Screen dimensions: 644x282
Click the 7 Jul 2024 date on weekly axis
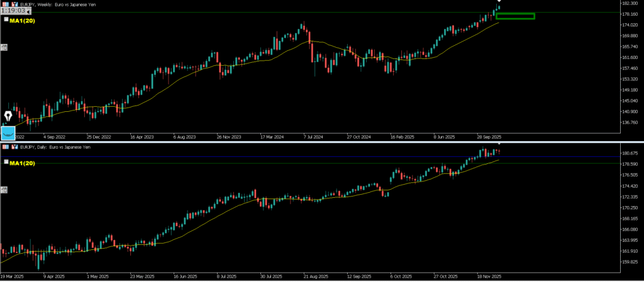[312, 136]
